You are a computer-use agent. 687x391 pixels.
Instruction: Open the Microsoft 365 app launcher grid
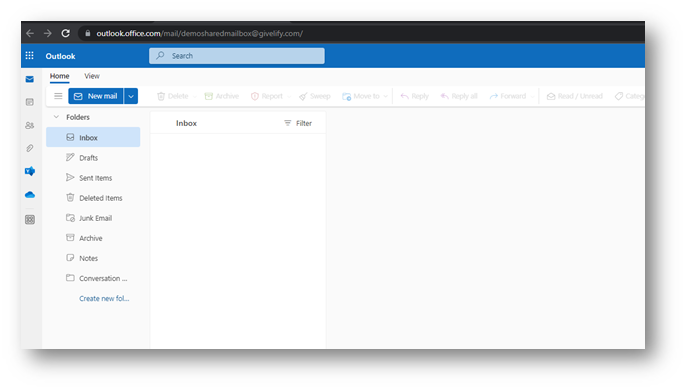(29, 56)
